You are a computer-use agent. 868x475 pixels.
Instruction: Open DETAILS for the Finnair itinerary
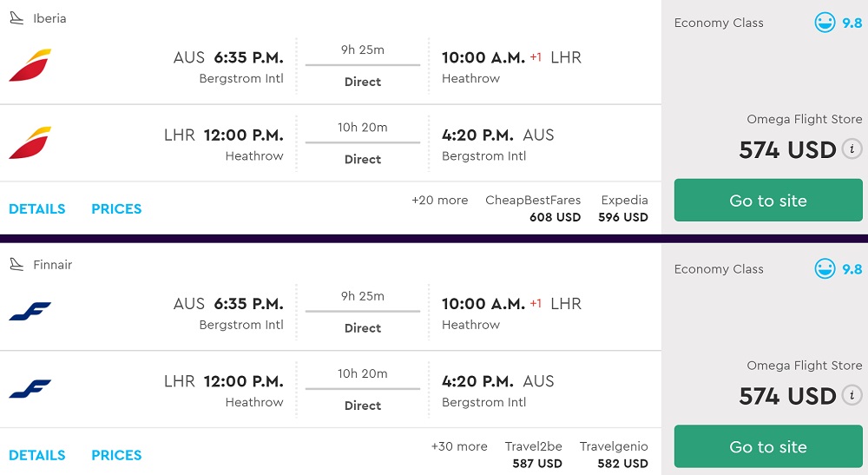[37, 456]
